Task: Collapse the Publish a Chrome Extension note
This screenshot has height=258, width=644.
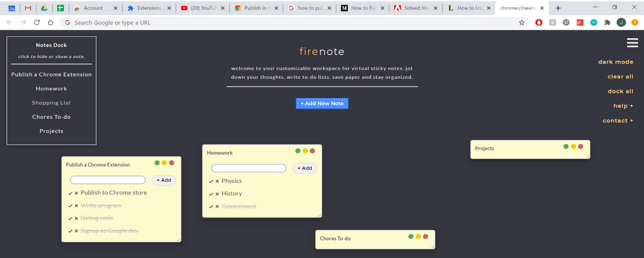Action: pos(164,163)
